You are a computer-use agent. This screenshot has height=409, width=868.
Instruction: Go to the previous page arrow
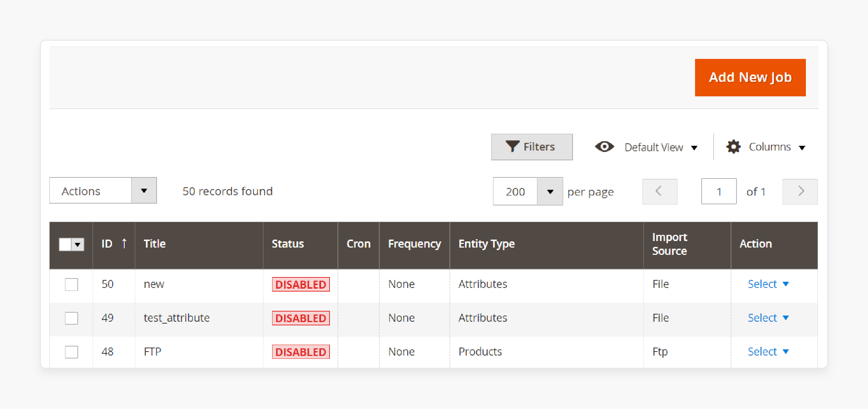[x=659, y=192]
